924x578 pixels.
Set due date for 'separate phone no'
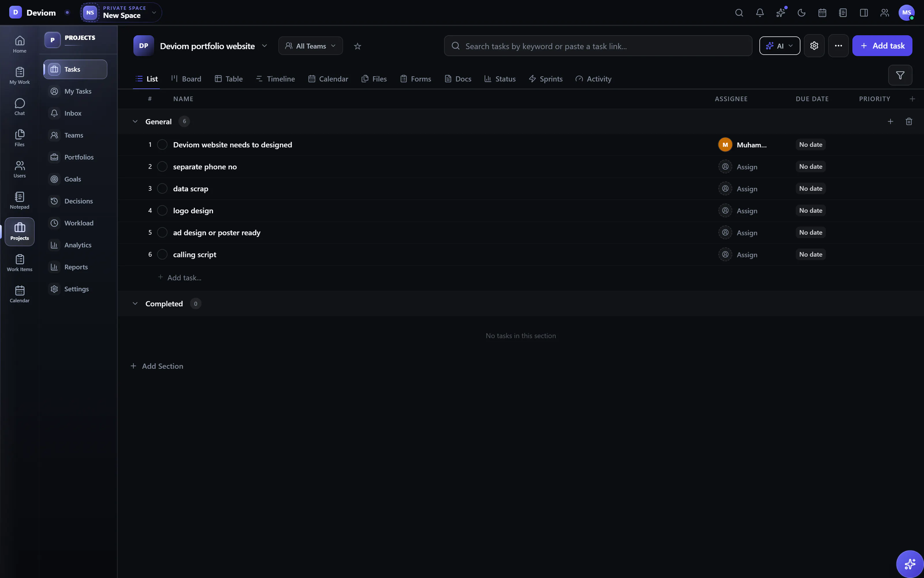point(811,167)
